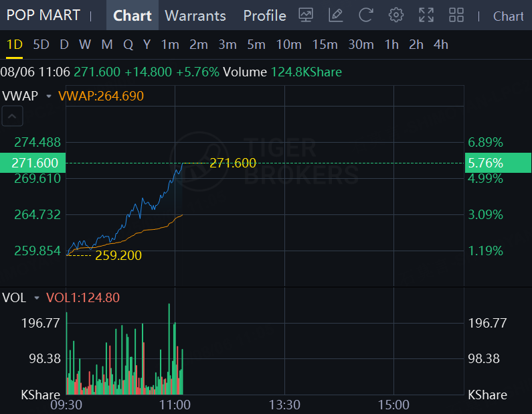The image size is (532, 414).
Task: Switch to the Warrants tab
Action: (195, 15)
